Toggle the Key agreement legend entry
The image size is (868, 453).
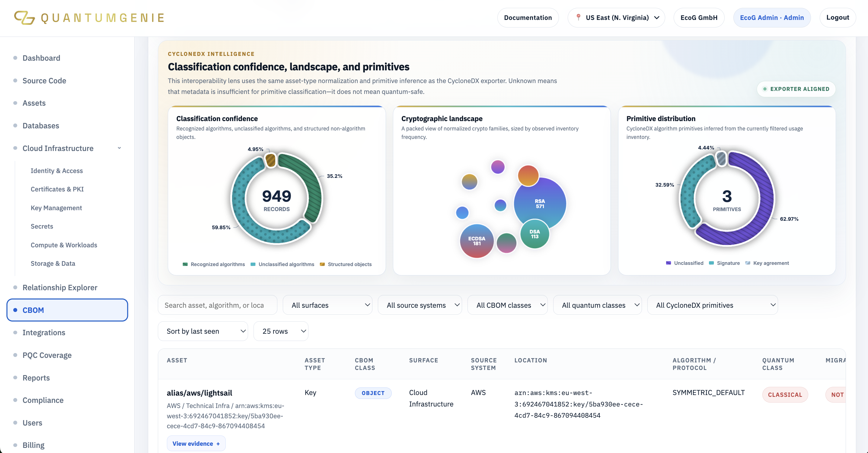tap(767, 263)
